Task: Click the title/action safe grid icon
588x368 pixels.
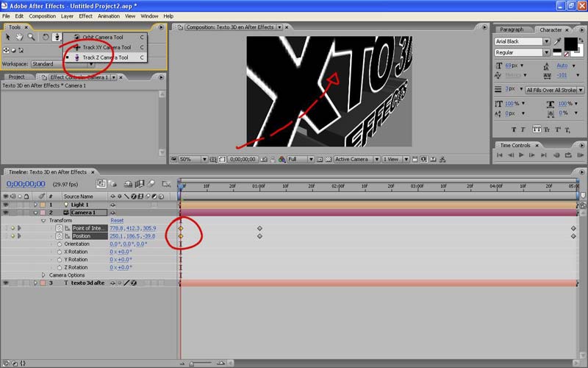Action: click(213, 159)
